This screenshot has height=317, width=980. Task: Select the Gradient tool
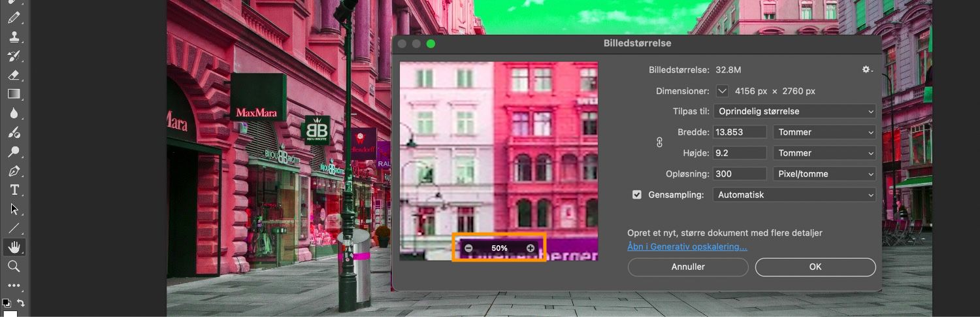point(14,94)
